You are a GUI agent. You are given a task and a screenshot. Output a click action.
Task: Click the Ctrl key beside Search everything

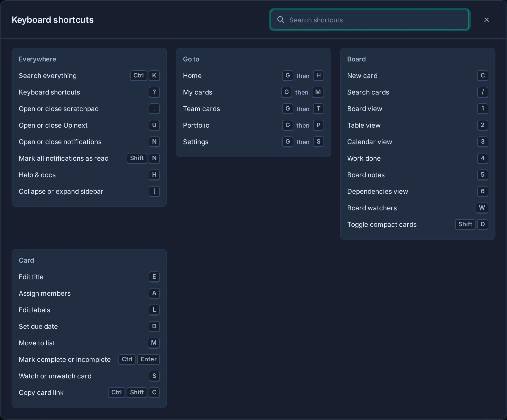139,76
